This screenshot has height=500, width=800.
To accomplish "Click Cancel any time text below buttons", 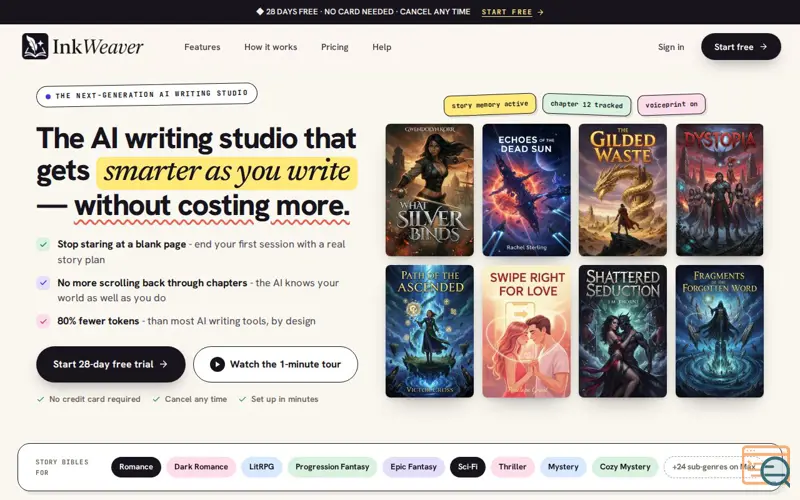I will click(x=195, y=399).
